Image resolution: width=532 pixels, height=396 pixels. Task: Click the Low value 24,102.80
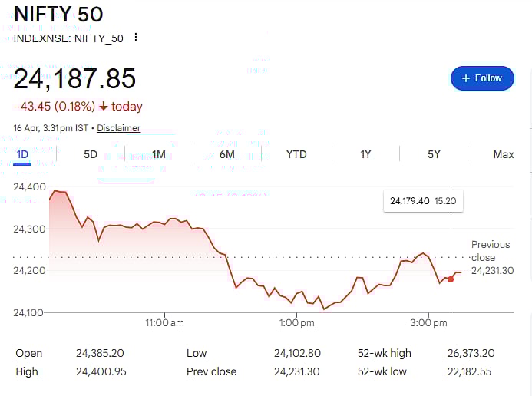pos(297,354)
